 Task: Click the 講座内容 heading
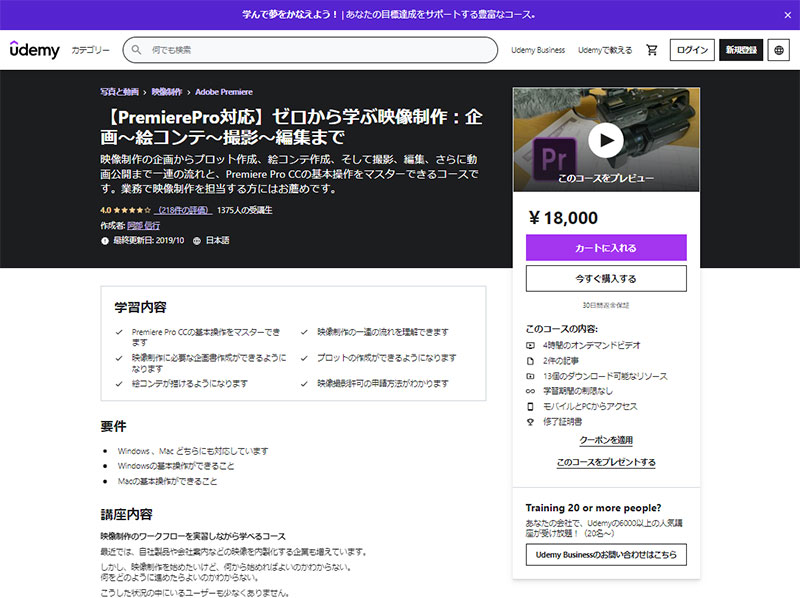pos(127,514)
